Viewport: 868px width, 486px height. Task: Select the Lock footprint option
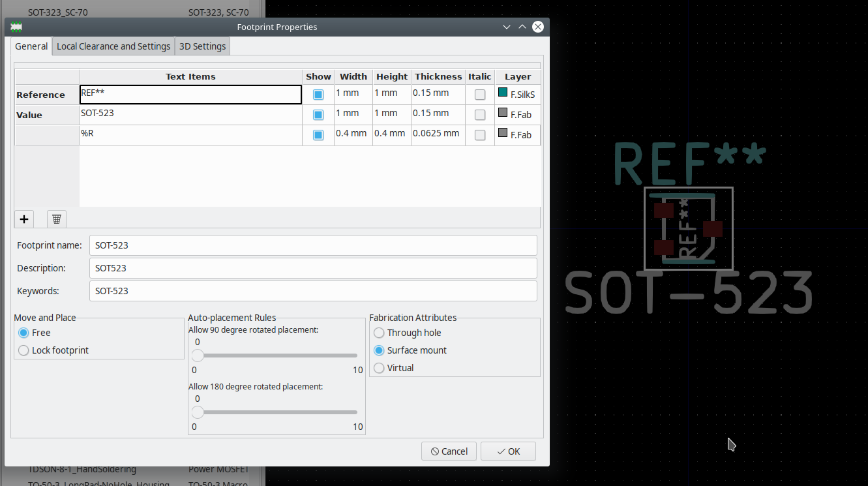point(23,350)
